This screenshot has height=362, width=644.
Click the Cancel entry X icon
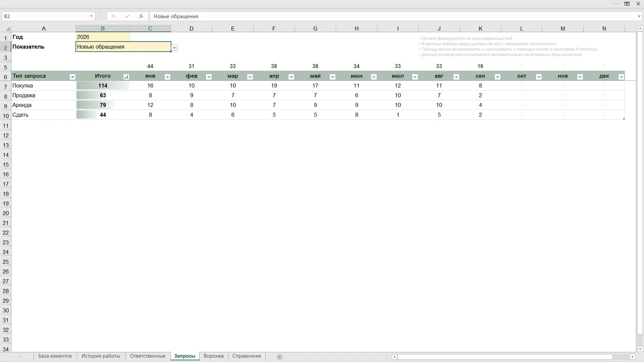[x=114, y=16]
